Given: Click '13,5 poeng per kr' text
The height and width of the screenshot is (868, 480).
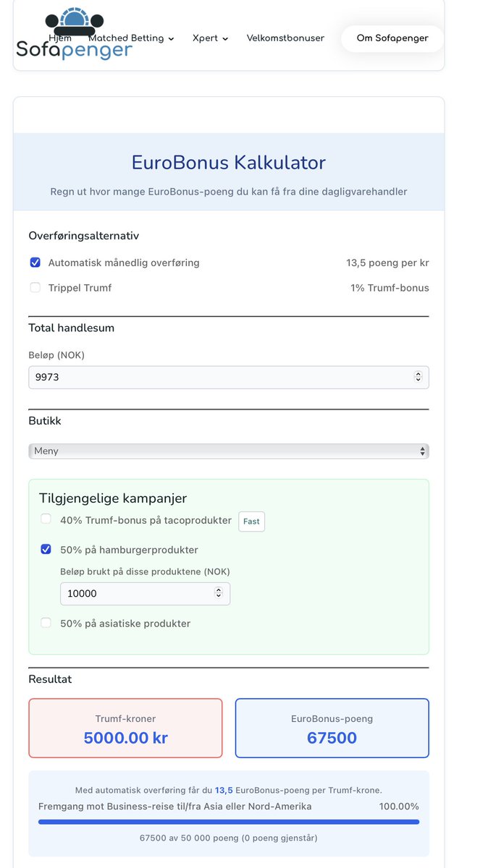Looking at the screenshot, I should [x=387, y=263].
